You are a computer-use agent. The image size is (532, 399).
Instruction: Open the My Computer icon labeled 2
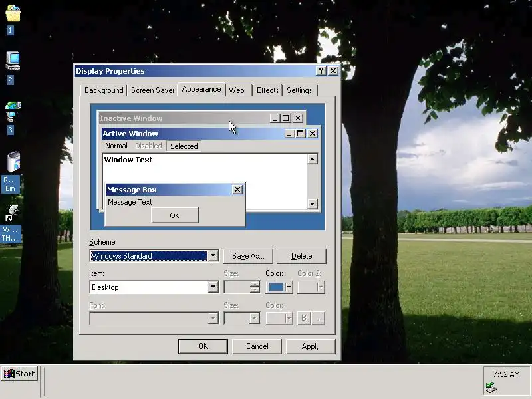coord(13,61)
